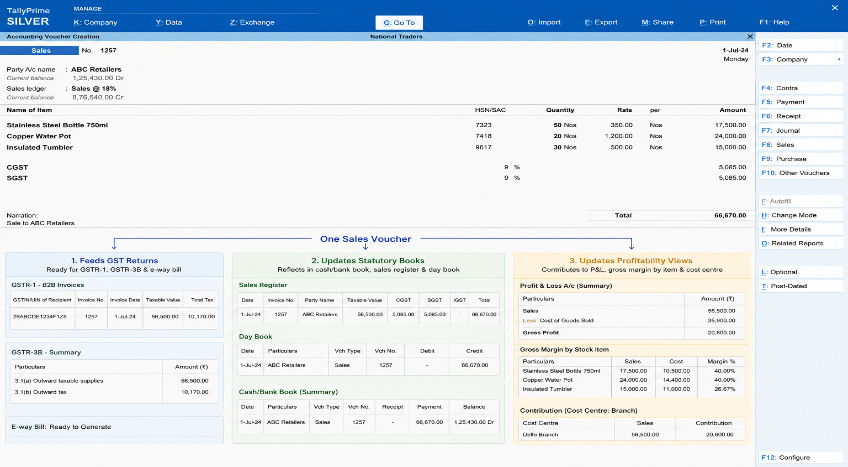The height and width of the screenshot is (467, 848).
Task: Click the Sales voucher type label
Action: coord(39,50)
